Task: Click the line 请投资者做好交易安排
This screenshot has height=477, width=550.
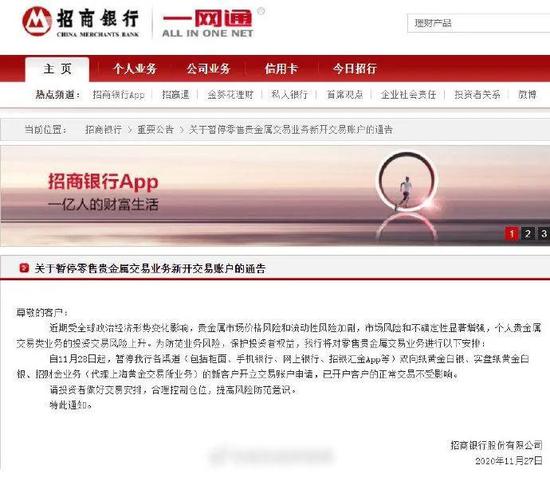Action: [x=173, y=390]
